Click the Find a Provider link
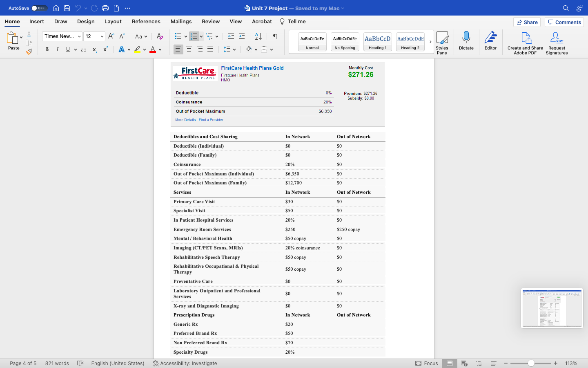Image resolution: width=588 pixels, height=368 pixels. click(211, 120)
